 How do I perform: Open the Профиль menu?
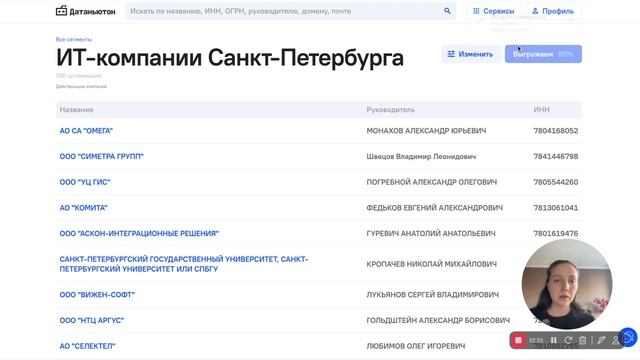[x=553, y=11]
